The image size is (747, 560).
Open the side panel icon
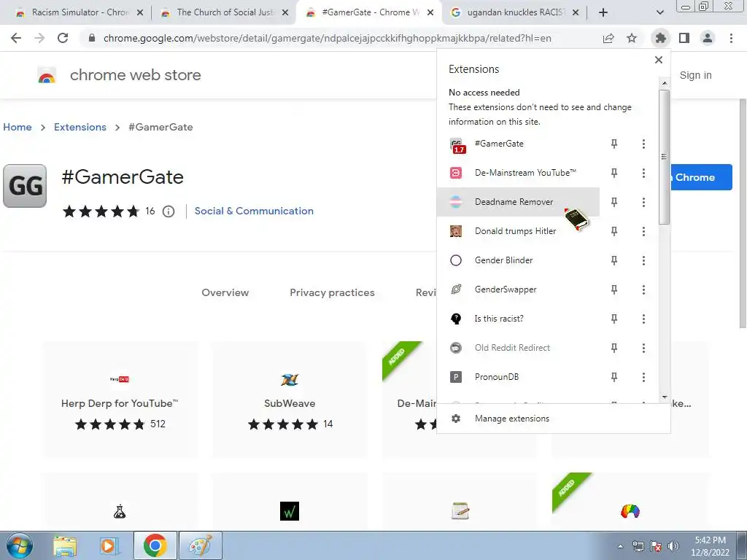point(684,38)
